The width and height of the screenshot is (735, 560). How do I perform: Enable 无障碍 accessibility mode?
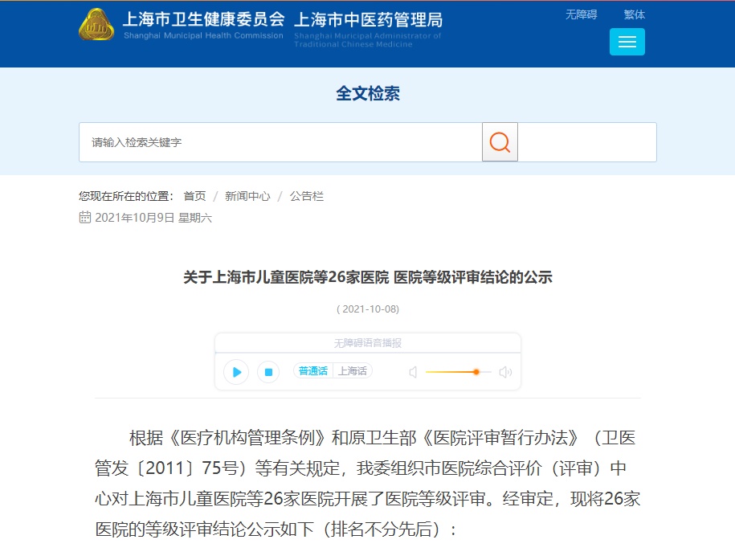click(582, 14)
